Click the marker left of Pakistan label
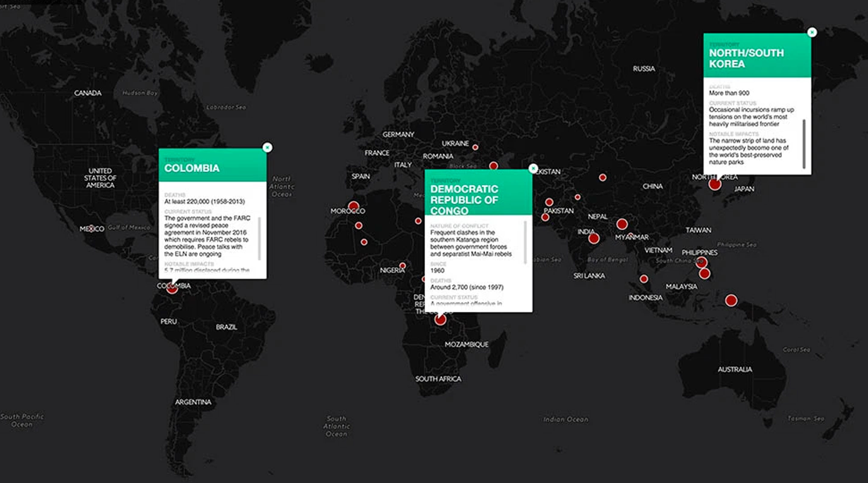Viewport: 868px width, 483px height. tap(545, 217)
